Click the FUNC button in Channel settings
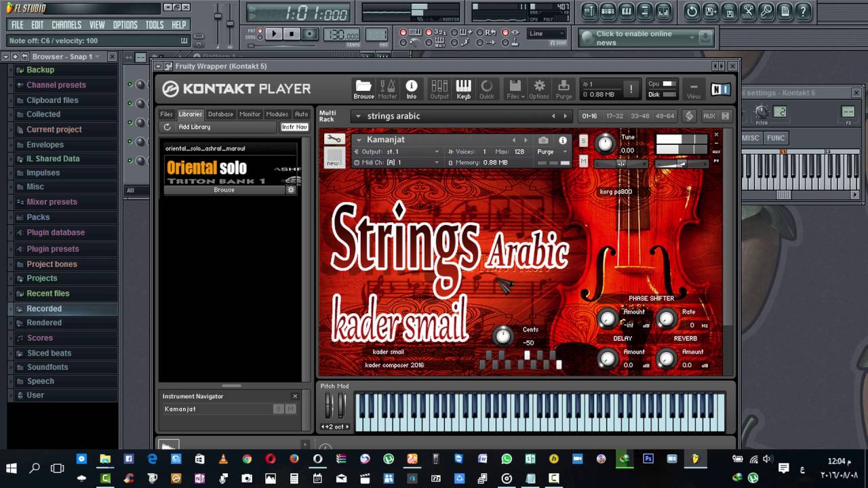Viewport: 868px width, 488px height. pyautogui.click(x=775, y=138)
